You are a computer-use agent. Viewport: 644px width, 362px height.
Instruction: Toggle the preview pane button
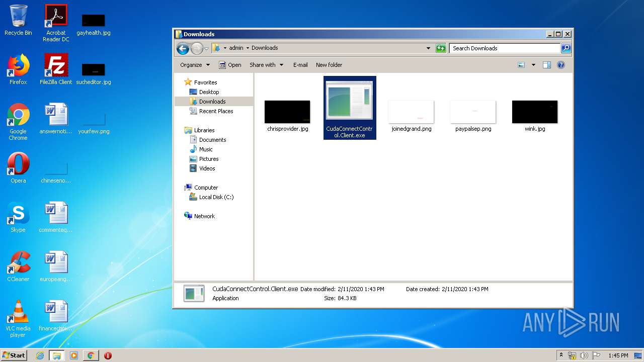[547, 65]
